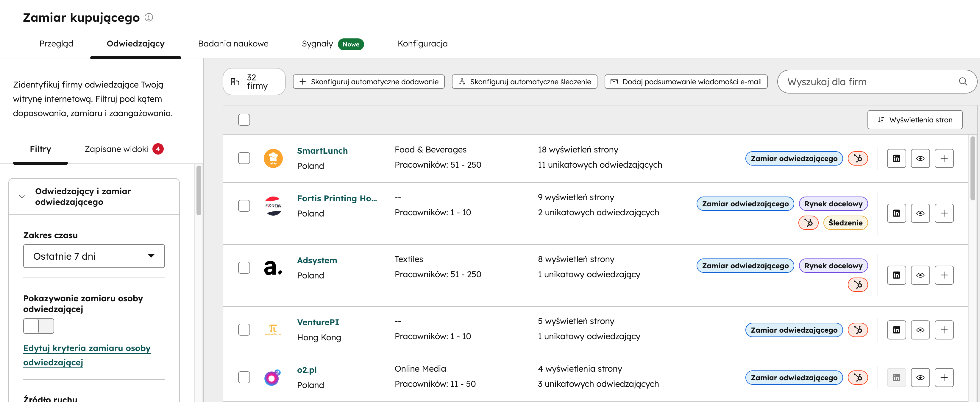Click eye icon to track SmartLunch
Viewport: 980px width, 402px height.
[x=920, y=158]
